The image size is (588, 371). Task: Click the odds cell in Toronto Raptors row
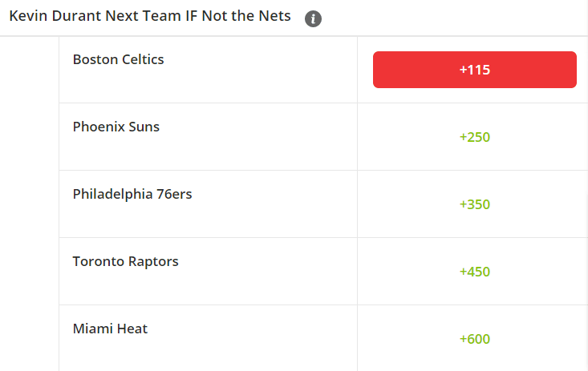[472, 272]
